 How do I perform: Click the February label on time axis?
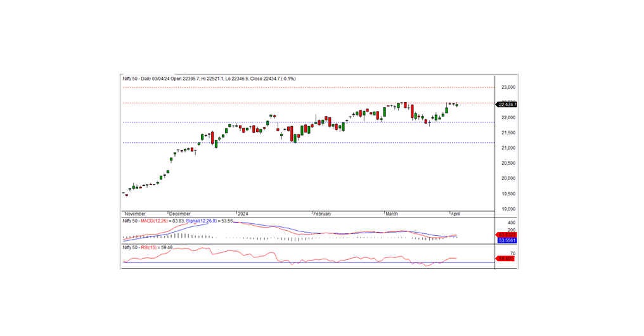pos(322,214)
